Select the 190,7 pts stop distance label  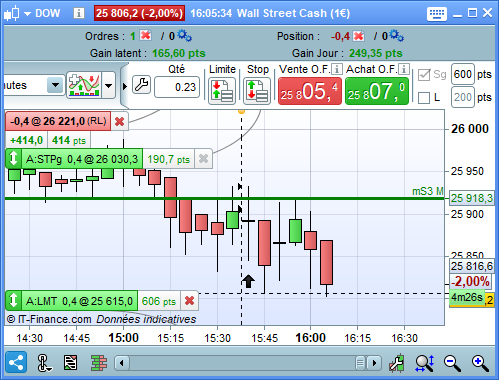169,160
